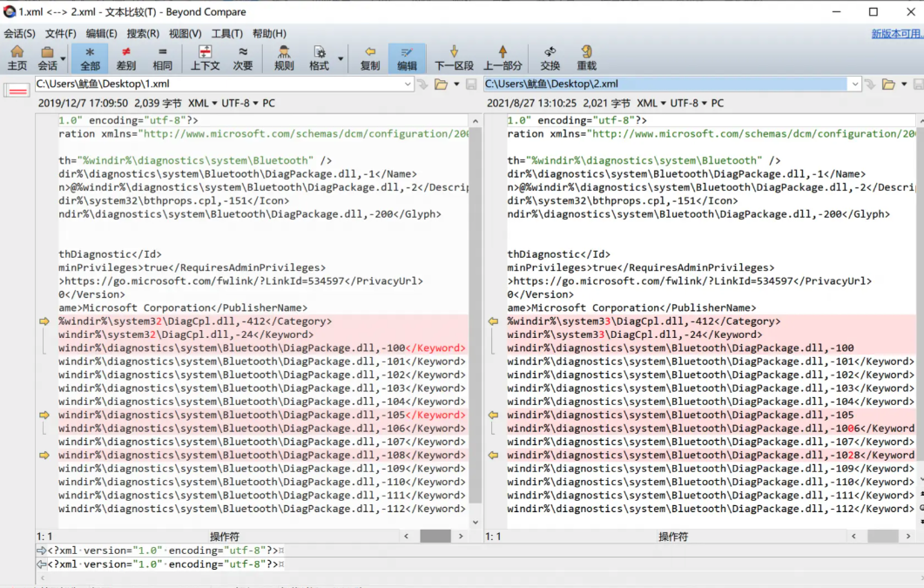This screenshot has width=924, height=588.
Task: Click the 主页 home icon
Action: click(17, 57)
